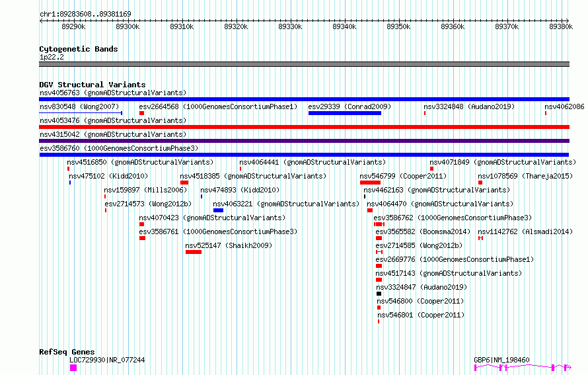
Task: Select the esv3565582 Boomsma2014 red glyph
Action: 379,238
